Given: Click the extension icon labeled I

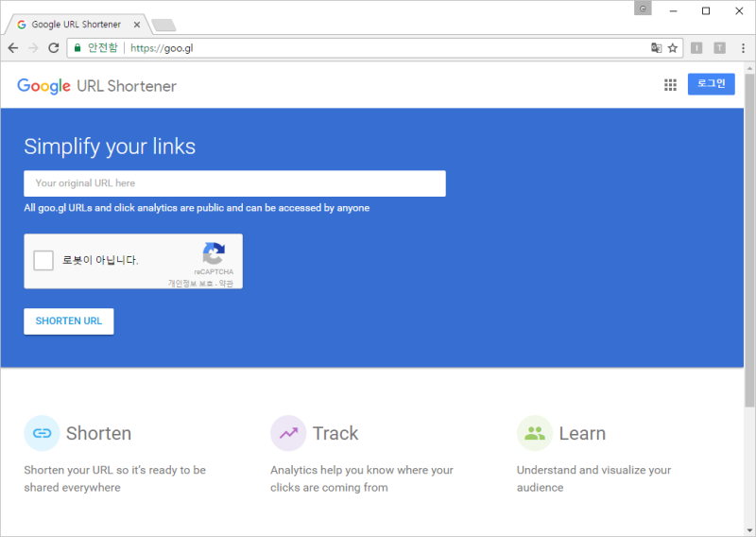Looking at the screenshot, I should [x=696, y=48].
